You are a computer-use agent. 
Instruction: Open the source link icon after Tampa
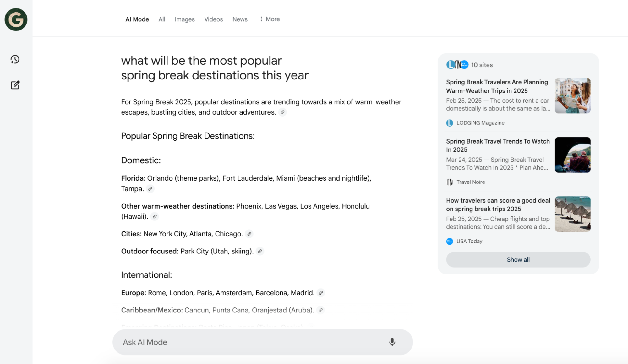click(150, 189)
